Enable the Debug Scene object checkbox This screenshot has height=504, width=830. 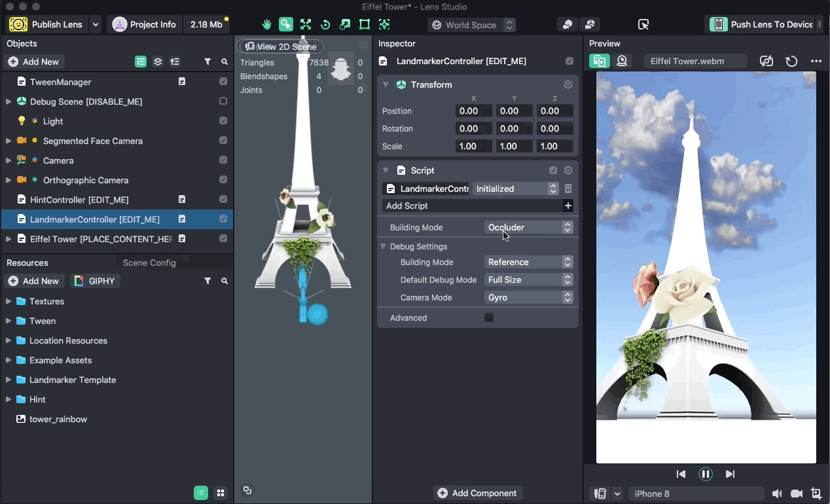tap(223, 101)
